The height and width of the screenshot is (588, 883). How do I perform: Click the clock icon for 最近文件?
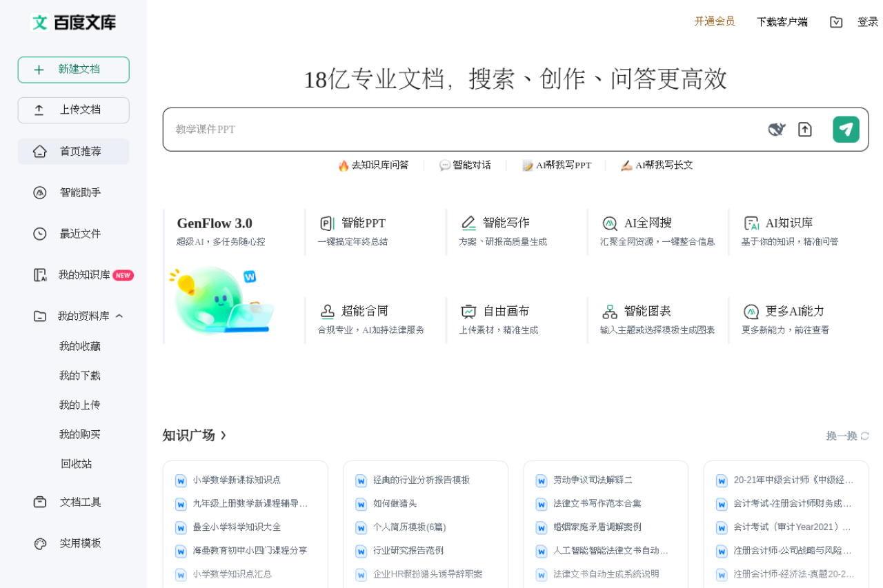pyautogui.click(x=40, y=234)
